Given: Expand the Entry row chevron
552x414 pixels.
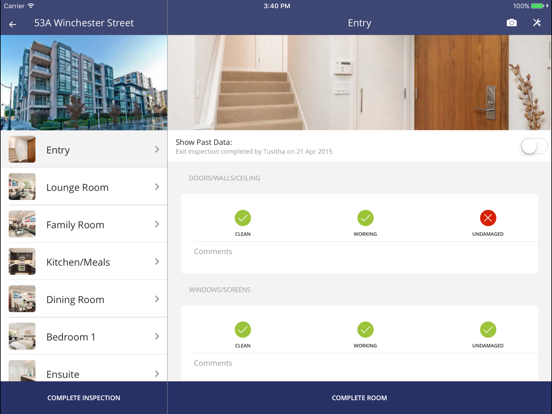Looking at the screenshot, I should (x=157, y=150).
